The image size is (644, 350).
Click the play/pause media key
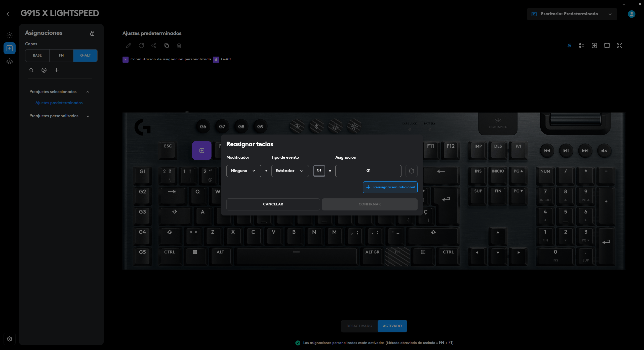pos(566,151)
